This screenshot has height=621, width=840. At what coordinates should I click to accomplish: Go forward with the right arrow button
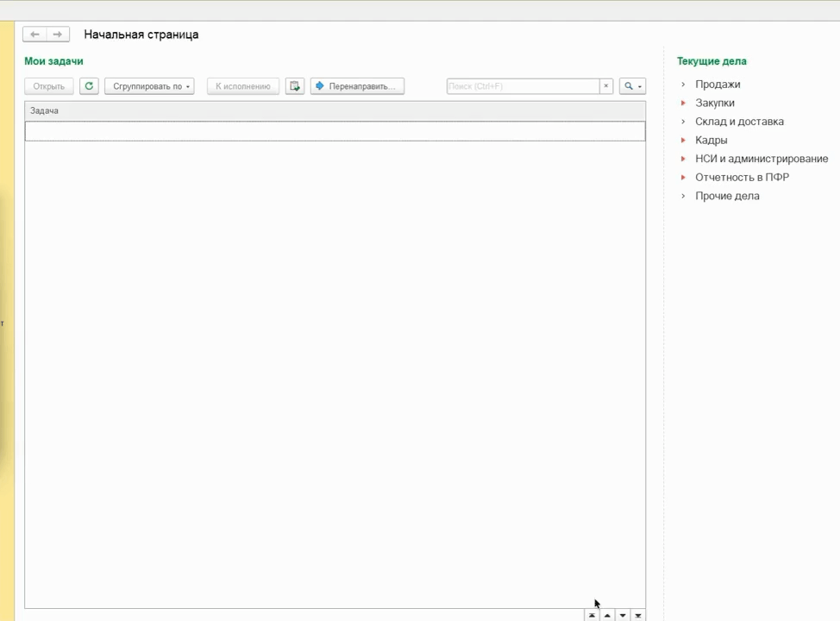57,34
